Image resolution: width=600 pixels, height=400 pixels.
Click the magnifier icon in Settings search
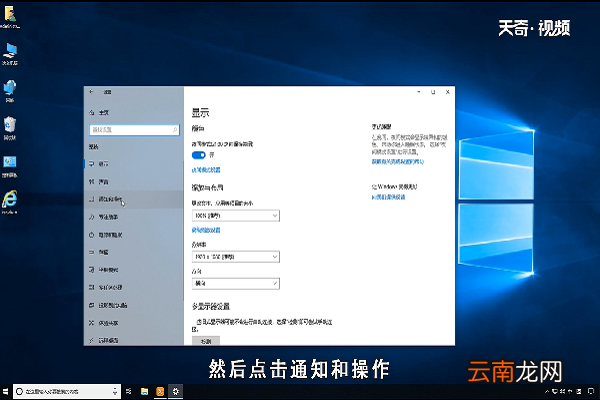[175, 130]
